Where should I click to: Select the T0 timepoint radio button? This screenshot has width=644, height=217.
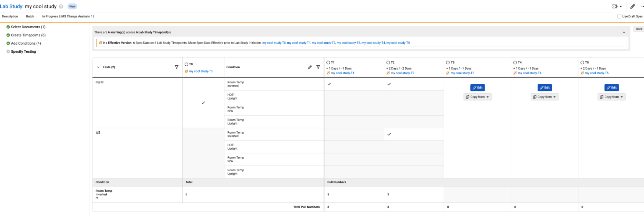(186, 64)
